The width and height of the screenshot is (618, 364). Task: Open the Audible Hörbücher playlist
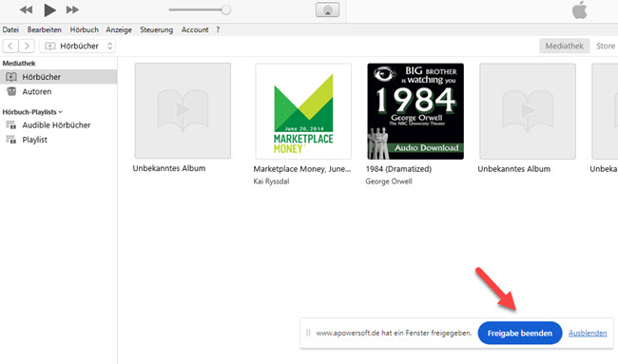click(56, 125)
